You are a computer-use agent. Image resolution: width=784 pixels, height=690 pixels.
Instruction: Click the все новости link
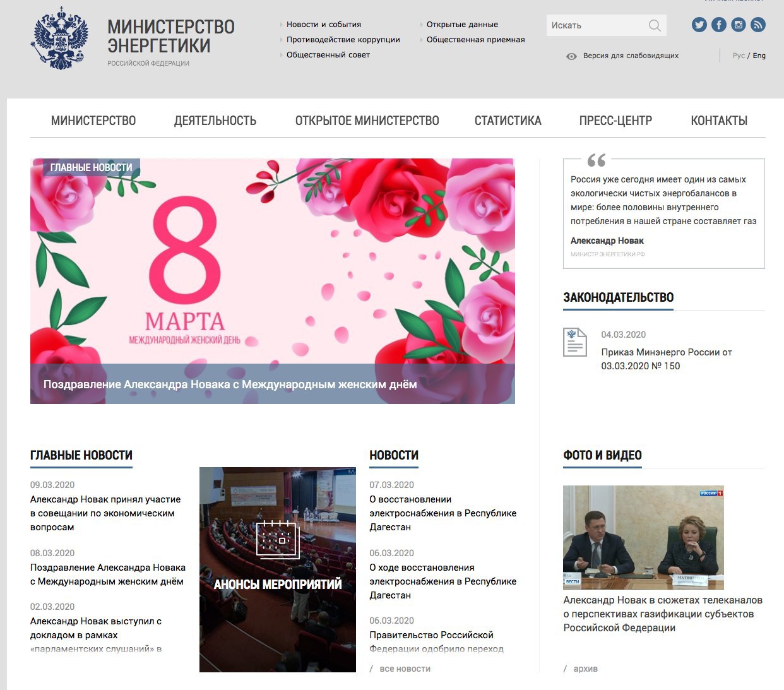pyautogui.click(x=405, y=669)
